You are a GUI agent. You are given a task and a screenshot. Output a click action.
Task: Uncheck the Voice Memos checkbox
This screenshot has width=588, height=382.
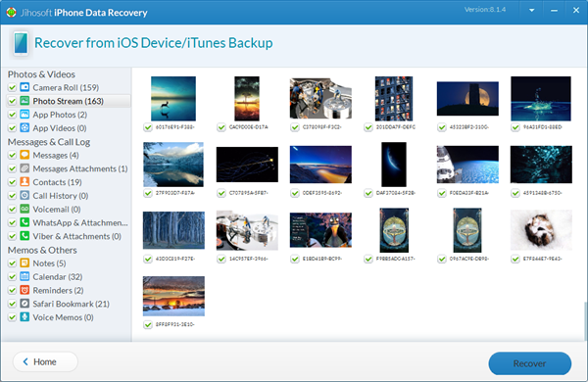pyautogui.click(x=12, y=317)
